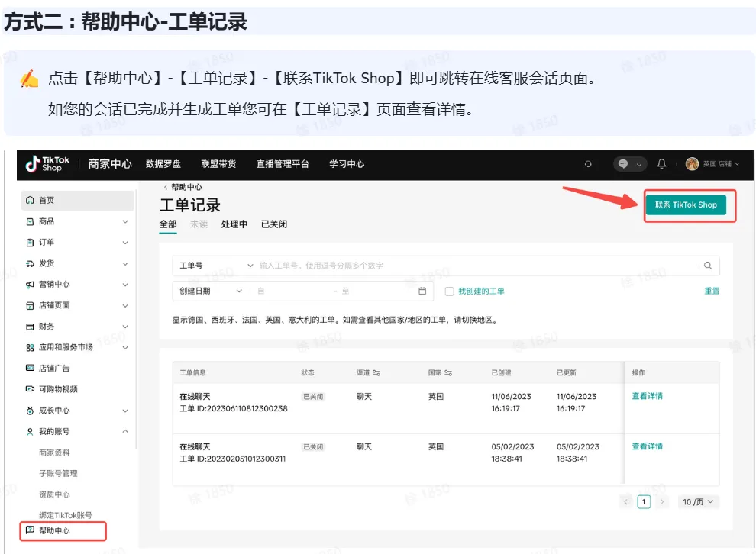Open the chat bubble icon in header
Image resolution: width=756 pixels, height=554 pixels.
click(x=623, y=164)
